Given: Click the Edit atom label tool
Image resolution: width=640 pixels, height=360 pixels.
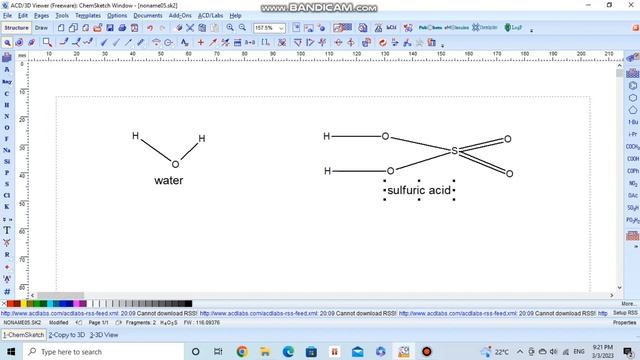Looking at the screenshot, I should coord(184,42).
